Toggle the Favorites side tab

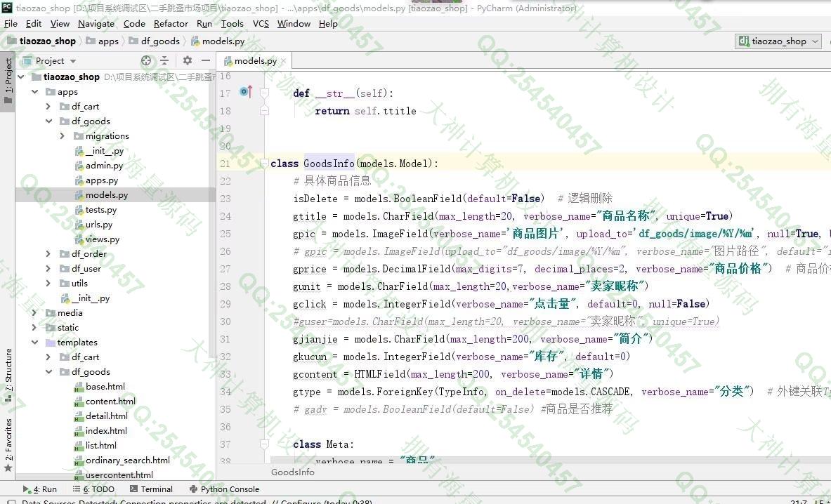click(8, 444)
